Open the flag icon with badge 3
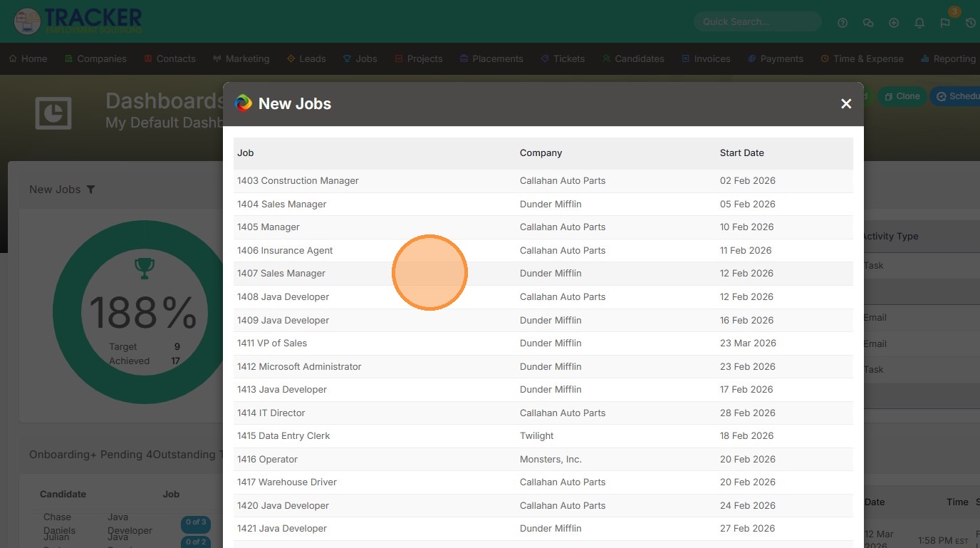 (x=945, y=23)
